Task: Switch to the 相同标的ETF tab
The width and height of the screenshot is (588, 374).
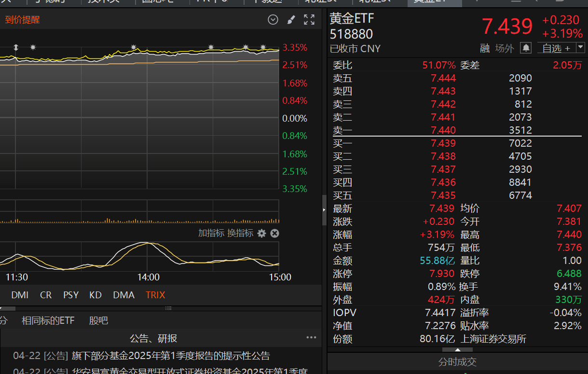Action: (48, 320)
